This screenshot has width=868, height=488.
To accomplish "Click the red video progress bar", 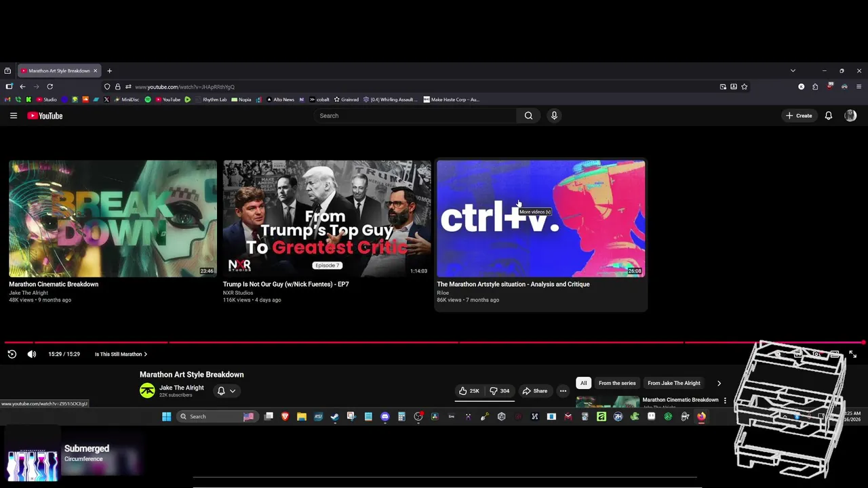I will 434,342.
